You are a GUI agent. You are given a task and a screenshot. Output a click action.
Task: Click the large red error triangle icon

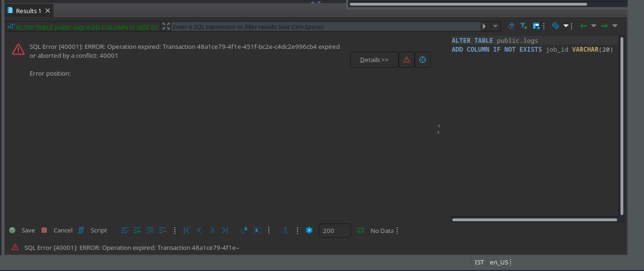click(x=18, y=49)
